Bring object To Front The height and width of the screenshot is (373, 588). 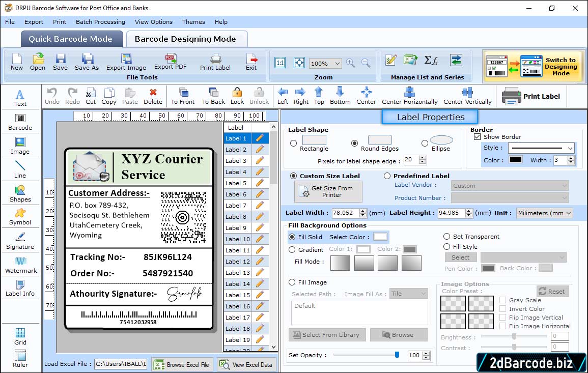[183, 96]
